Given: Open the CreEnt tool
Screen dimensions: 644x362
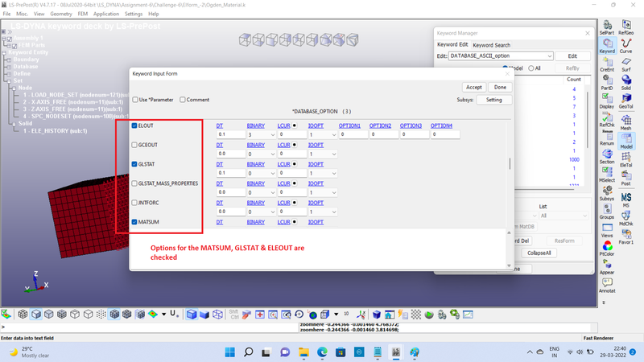Looking at the screenshot, I should tap(607, 64).
